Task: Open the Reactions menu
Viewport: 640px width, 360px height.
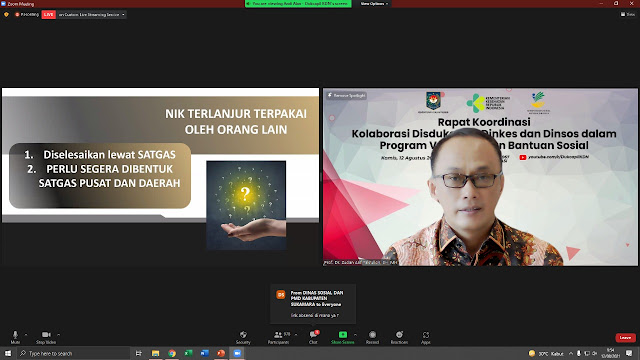Action: [x=399, y=337]
